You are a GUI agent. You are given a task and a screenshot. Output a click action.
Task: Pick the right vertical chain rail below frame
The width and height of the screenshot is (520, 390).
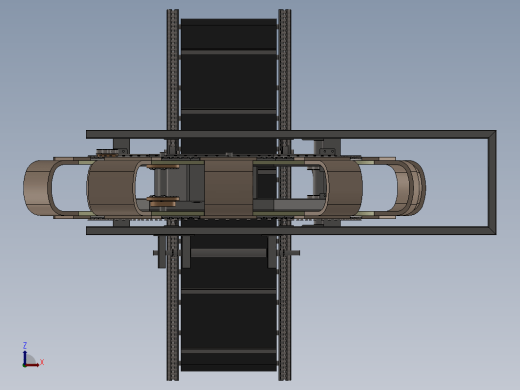click(x=285, y=307)
